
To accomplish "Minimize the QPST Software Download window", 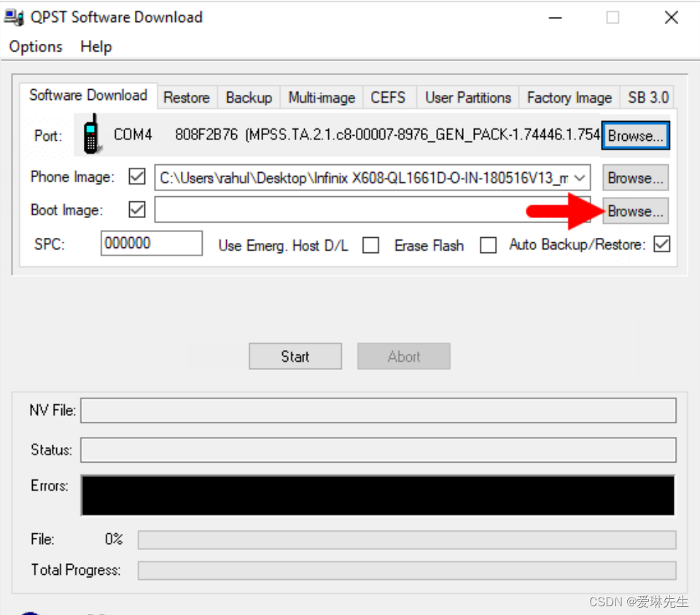I will 555,18.
